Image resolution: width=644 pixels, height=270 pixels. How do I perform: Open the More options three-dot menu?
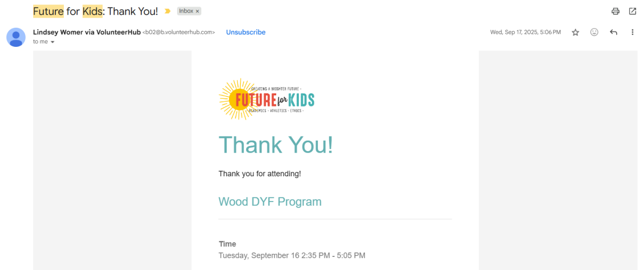[x=632, y=32]
